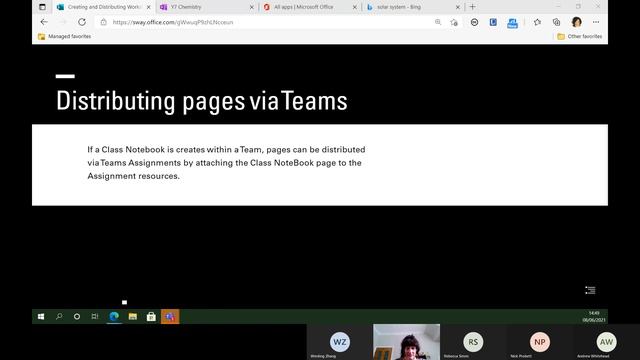640x360 pixels.
Task: Open the Collections icon
Action: (556, 22)
